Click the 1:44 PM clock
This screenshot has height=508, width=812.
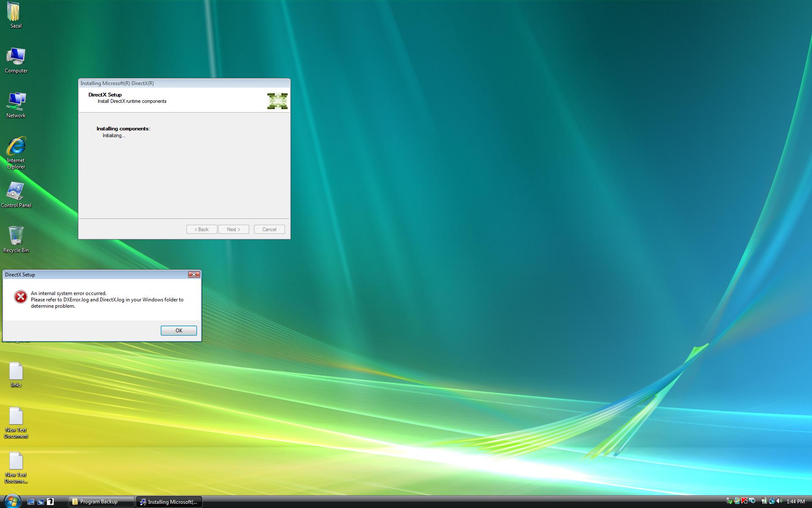796,502
